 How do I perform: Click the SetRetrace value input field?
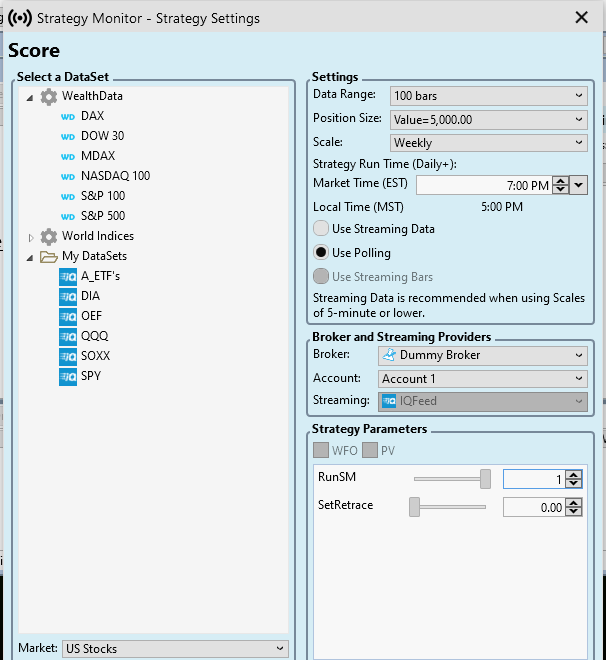tap(534, 507)
